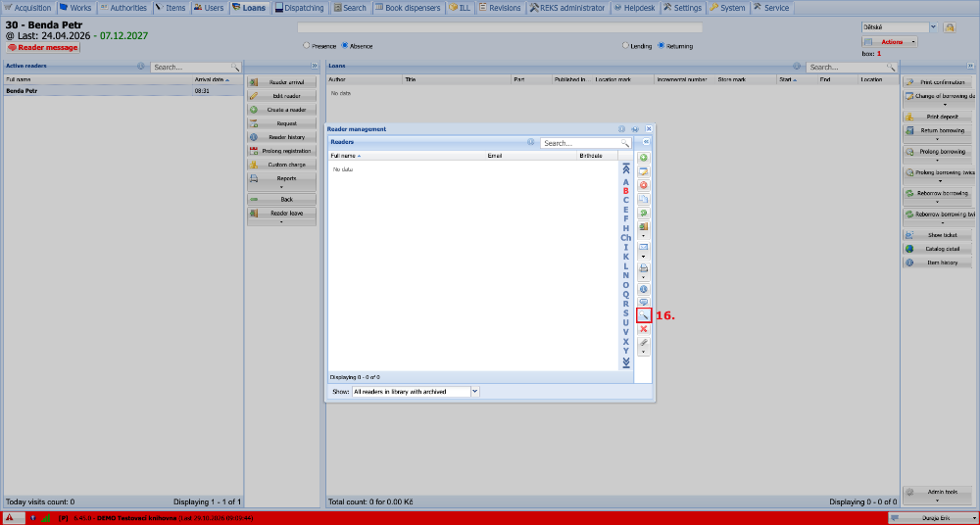Click the red delete reader icon in Reader management
Image resolution: width=980 pixels, height=525 pixels.
pyautogui.click(x=643, y=186)
